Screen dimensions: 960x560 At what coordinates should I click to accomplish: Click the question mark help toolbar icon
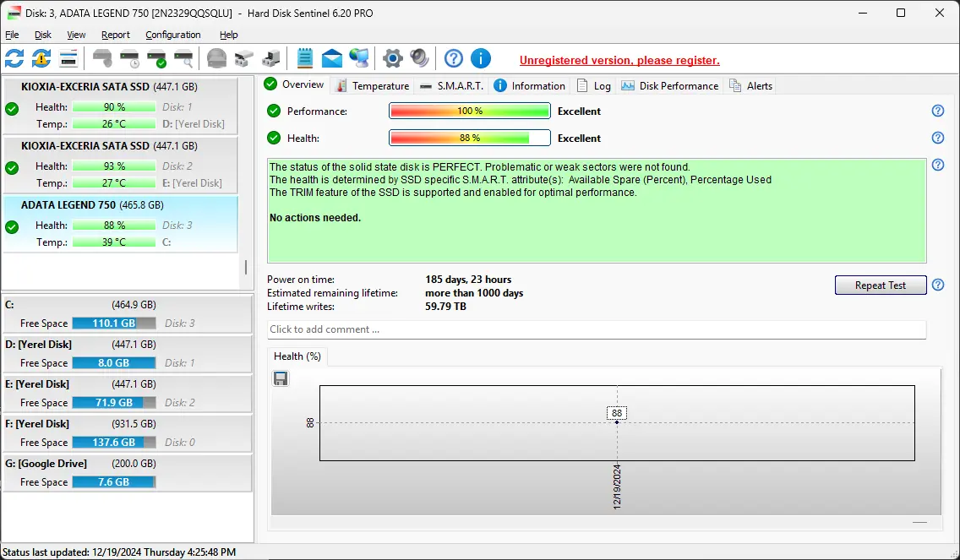(453, 59)
